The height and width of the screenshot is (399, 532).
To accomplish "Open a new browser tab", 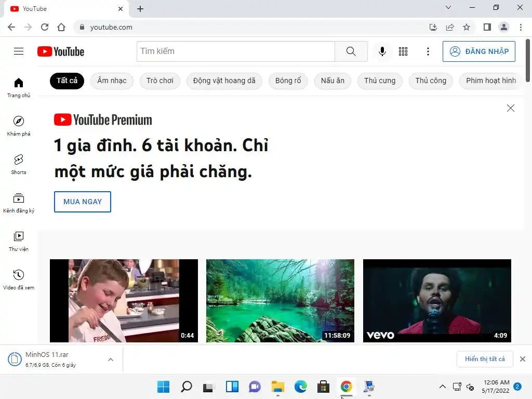I will (x=140, y=9).
